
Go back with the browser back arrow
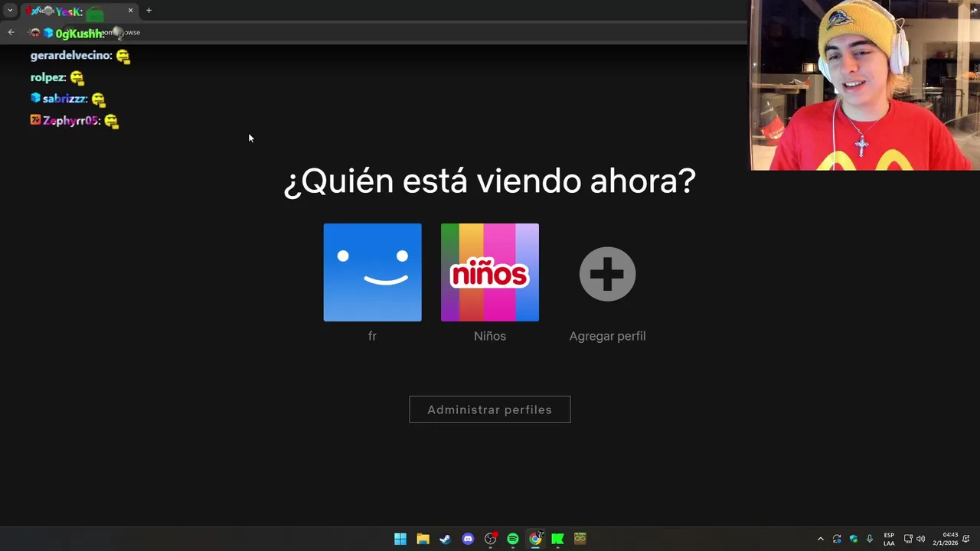click(11, 32)
